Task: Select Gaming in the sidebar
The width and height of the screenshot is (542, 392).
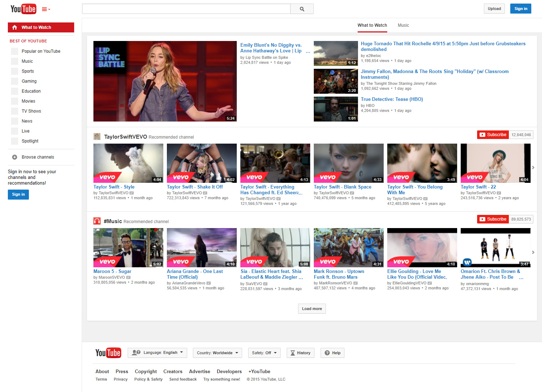Action: 29,81
